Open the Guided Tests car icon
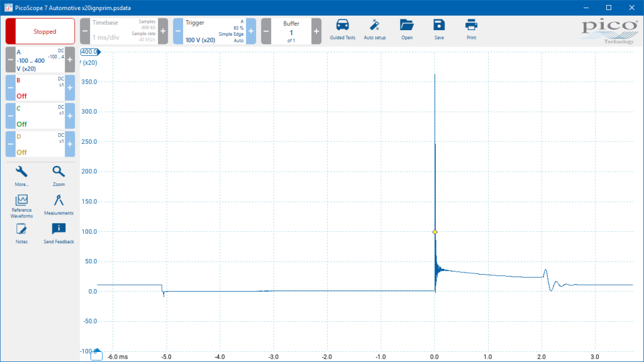Screen dimensions: 644x362 [342, 30]
